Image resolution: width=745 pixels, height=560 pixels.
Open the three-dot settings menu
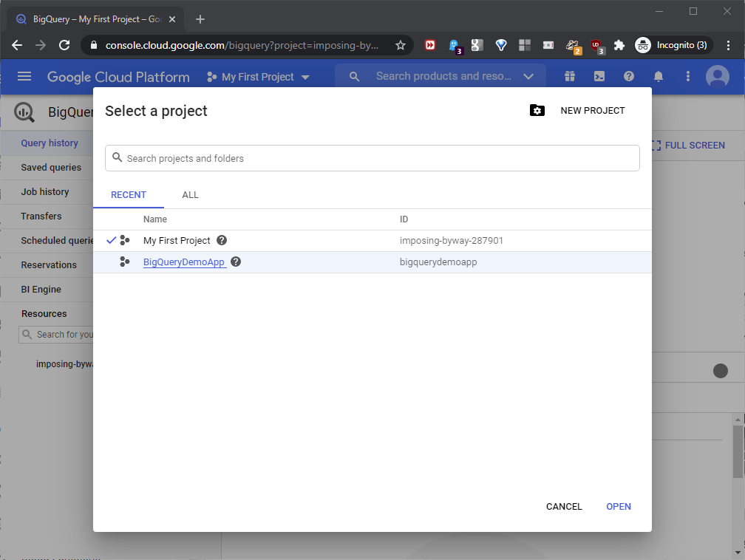(688, 76)
